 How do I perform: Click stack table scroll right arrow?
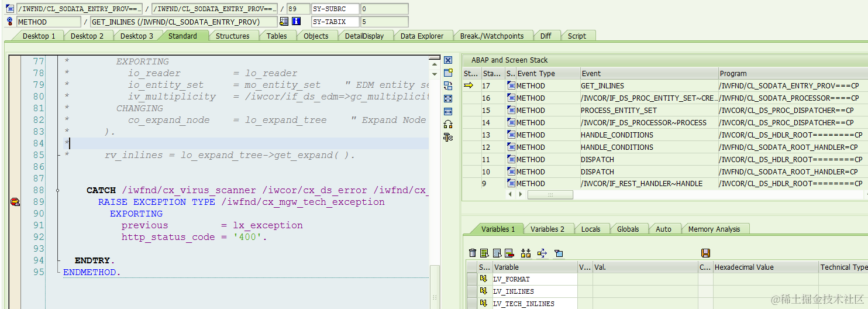[520, 194]
